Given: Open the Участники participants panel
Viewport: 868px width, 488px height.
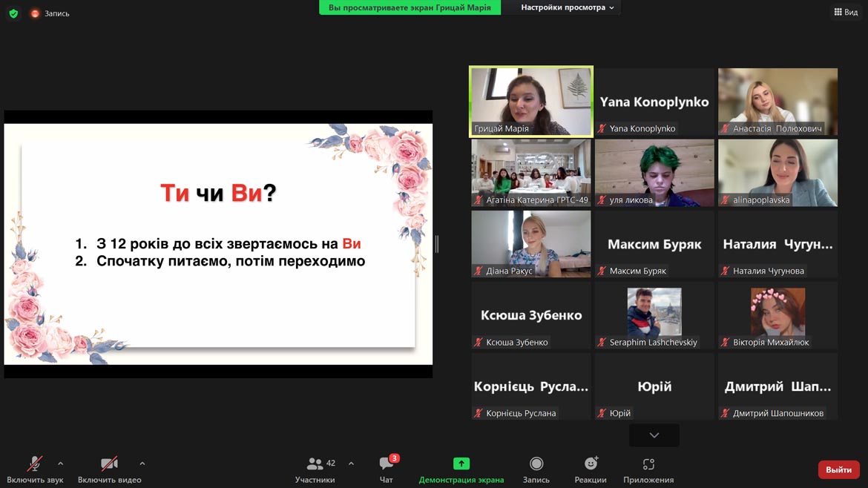Looking at the screenshot, I should coord(315,469).
